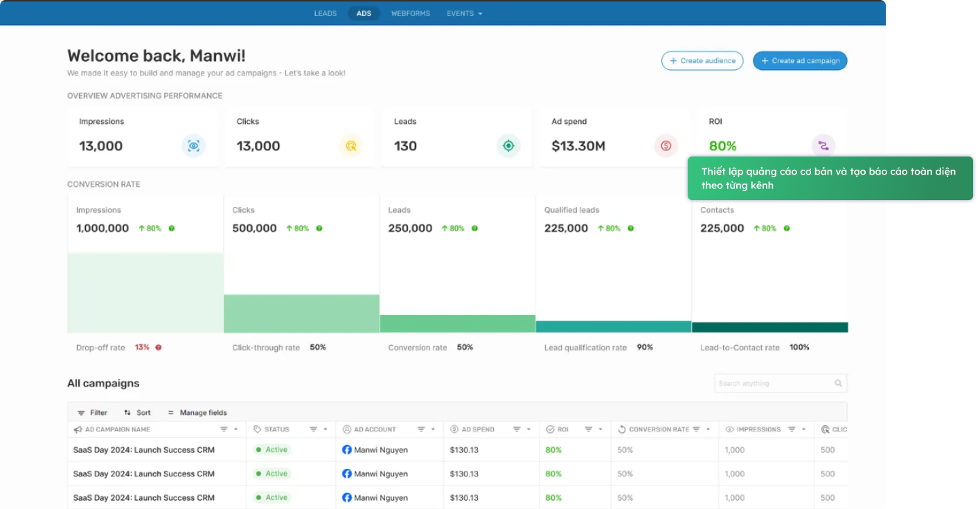980x509 pixels.
Task: Click person icon in Ad Account header
Action: 347,429
